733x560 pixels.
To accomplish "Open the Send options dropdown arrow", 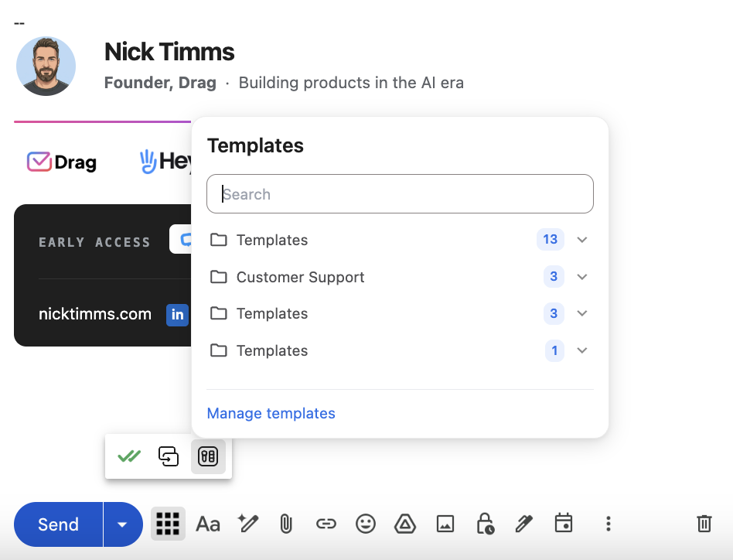I will pyautogui.click(x=122, y=524).
